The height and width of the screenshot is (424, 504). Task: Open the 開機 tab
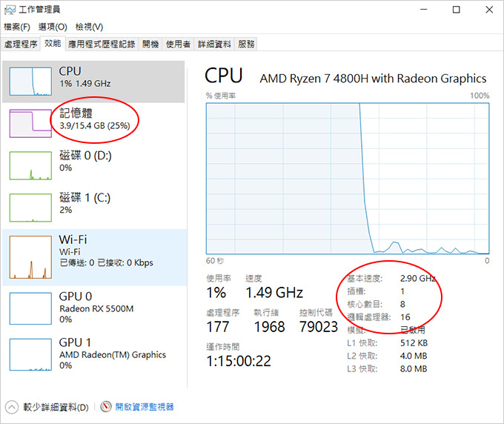(x=150, y=44)
